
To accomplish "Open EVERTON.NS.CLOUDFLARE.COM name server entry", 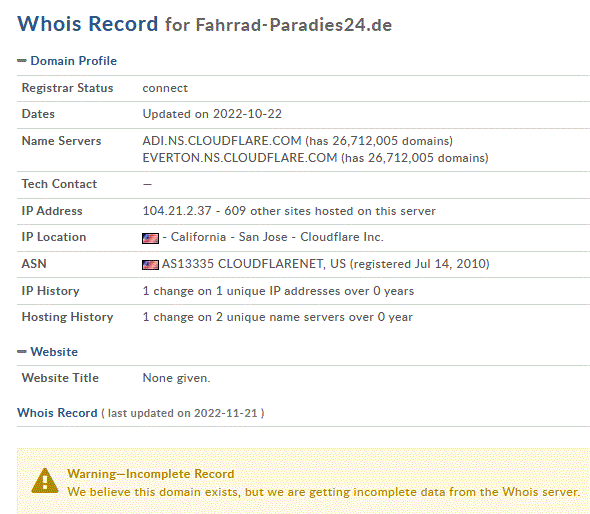I will pyautogui.click(x=240, y=158).
